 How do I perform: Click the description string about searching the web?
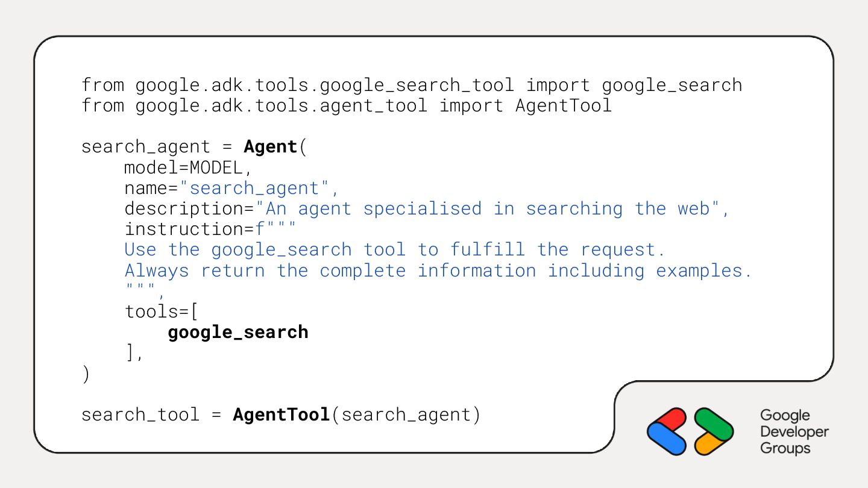[492, 208]
